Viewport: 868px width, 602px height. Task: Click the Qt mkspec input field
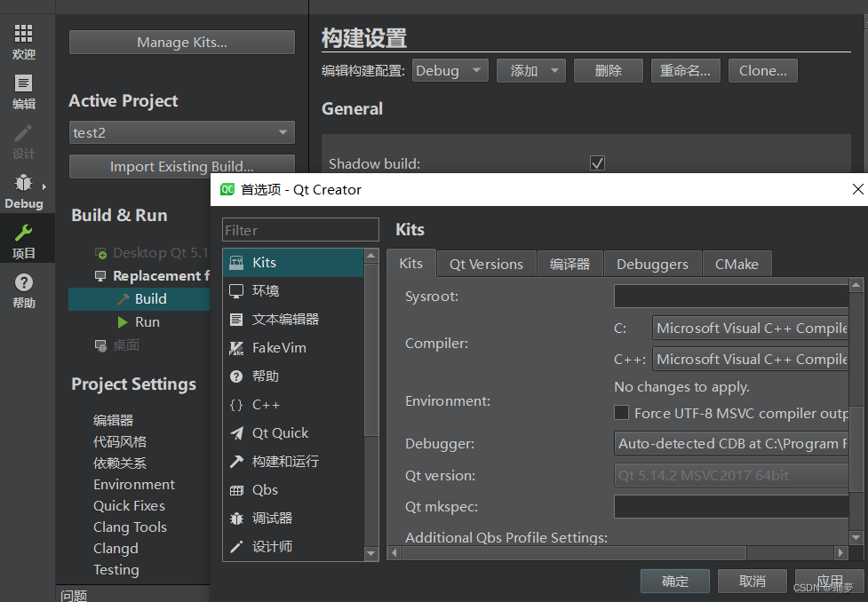pyautogui.click(x=730, y=506)
